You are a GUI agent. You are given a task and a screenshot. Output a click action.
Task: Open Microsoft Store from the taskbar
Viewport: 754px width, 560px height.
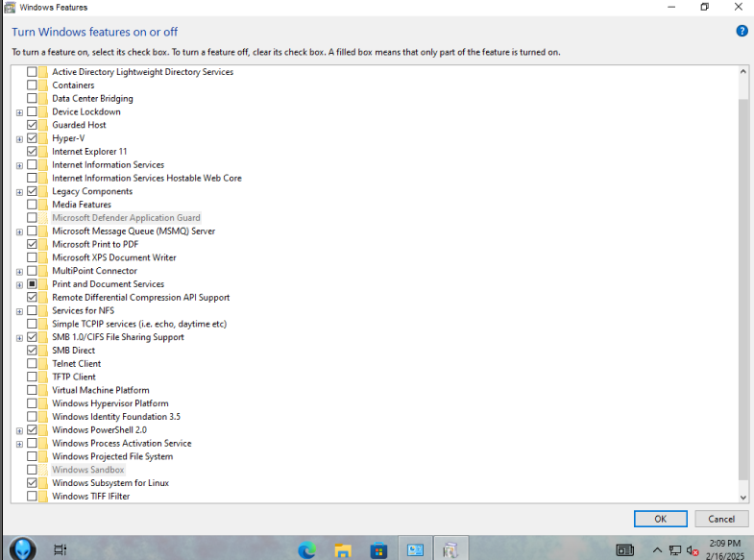379,549
